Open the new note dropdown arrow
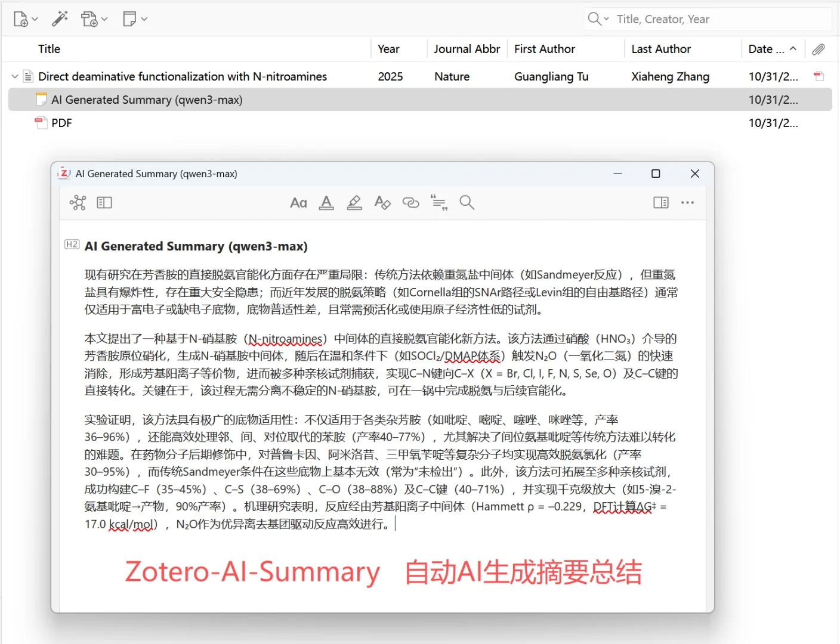Image resolution: width=840 pixels, height=644 pixels. click(x=143, y=18)
